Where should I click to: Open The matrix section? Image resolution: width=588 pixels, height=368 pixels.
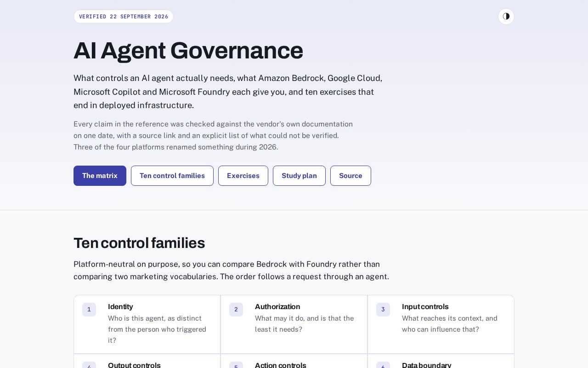[100, 176]
